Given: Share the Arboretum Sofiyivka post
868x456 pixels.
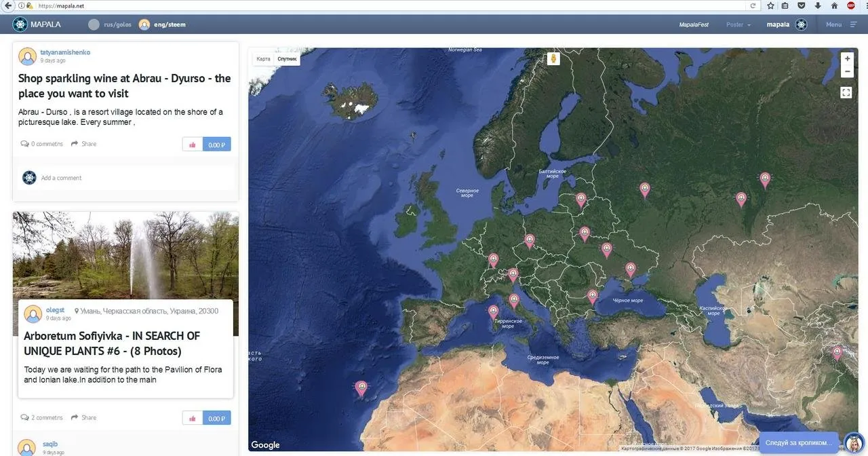Looking at the screenshot, I should coord(84,417).
